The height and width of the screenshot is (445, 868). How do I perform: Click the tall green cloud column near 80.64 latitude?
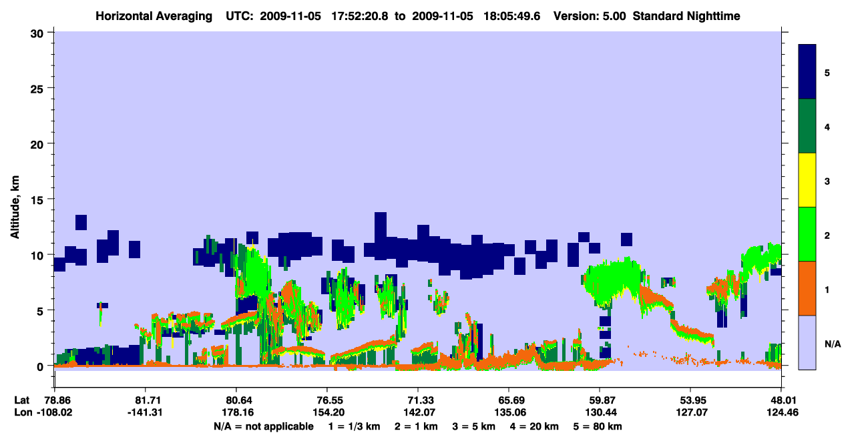tap(252, 270)
